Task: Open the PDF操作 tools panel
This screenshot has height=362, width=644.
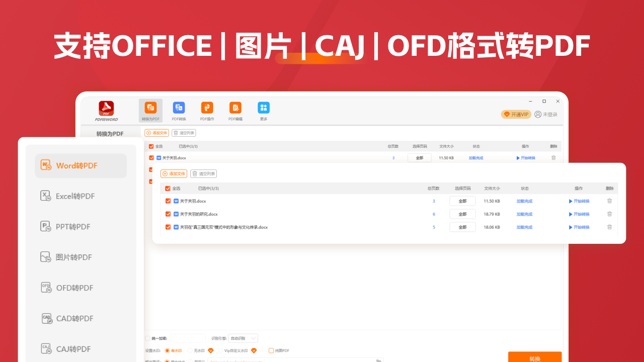Action: coord(207,111)
